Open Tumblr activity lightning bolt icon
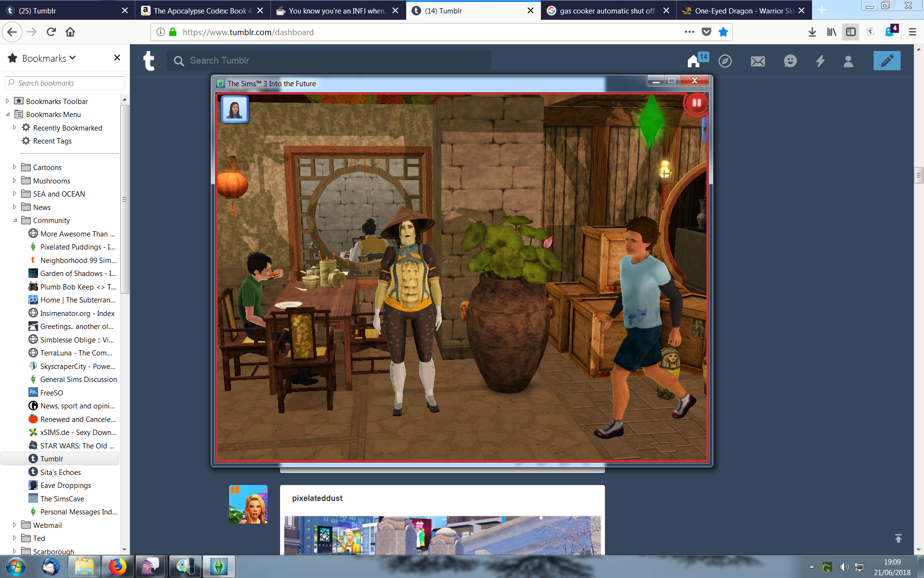The width and height of the screenshot is (924, 578). (820, 61)
